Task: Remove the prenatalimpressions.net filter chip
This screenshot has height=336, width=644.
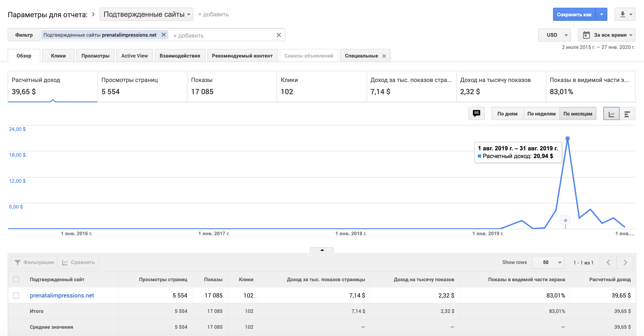Action: point(164,35)
